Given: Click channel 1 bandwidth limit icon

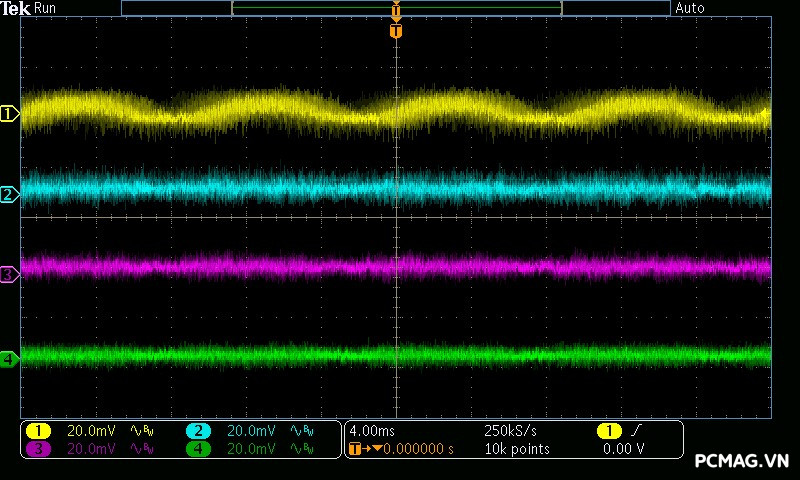Looking at the screenshot, I should click(142, 430).
